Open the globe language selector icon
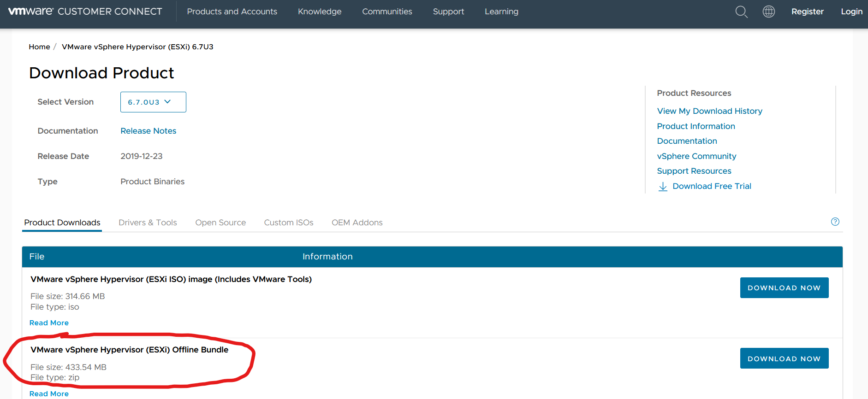Screen dimensions: 868x399 (x=769, y=12)
